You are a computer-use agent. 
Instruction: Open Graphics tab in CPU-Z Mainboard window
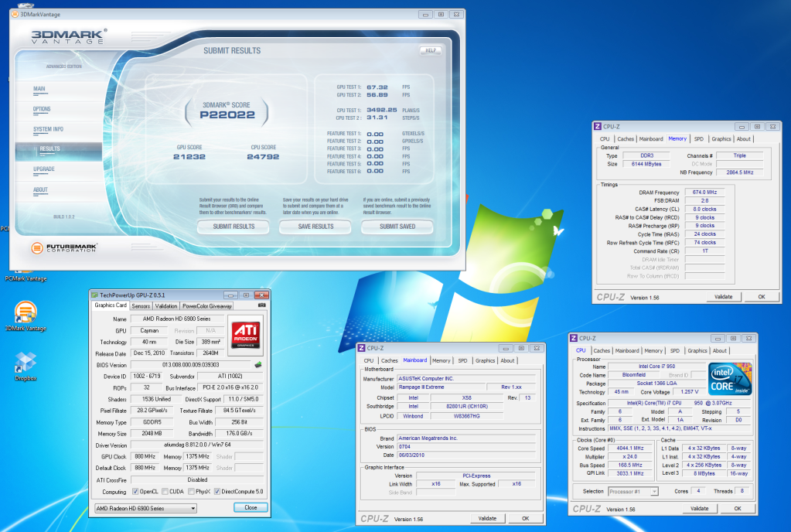click(486, 361)
